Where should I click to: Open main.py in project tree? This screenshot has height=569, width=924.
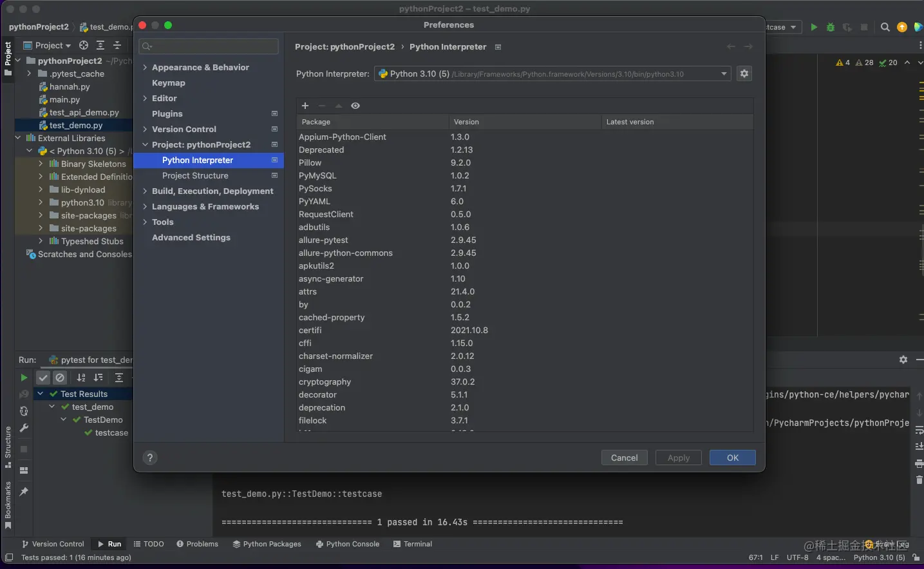pyautogui.click(x=64, y=99)
